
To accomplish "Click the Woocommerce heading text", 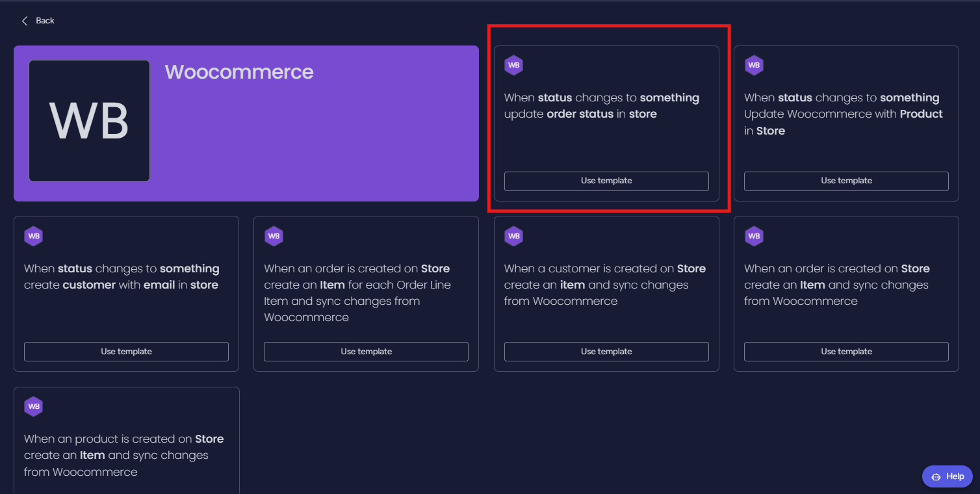I will (x=239, y=71).
